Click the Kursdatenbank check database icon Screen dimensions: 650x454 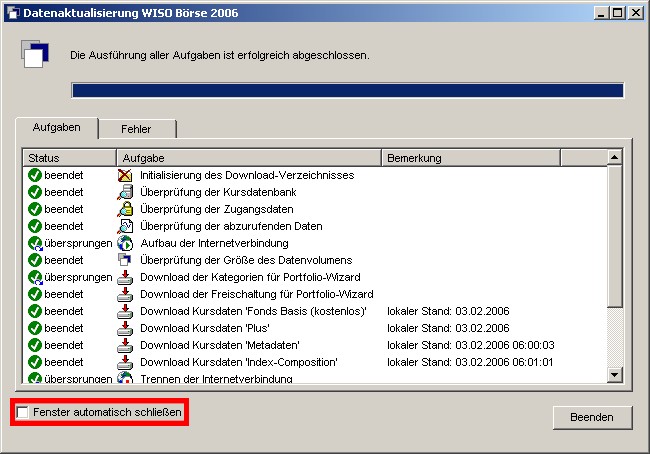(125, 192)
